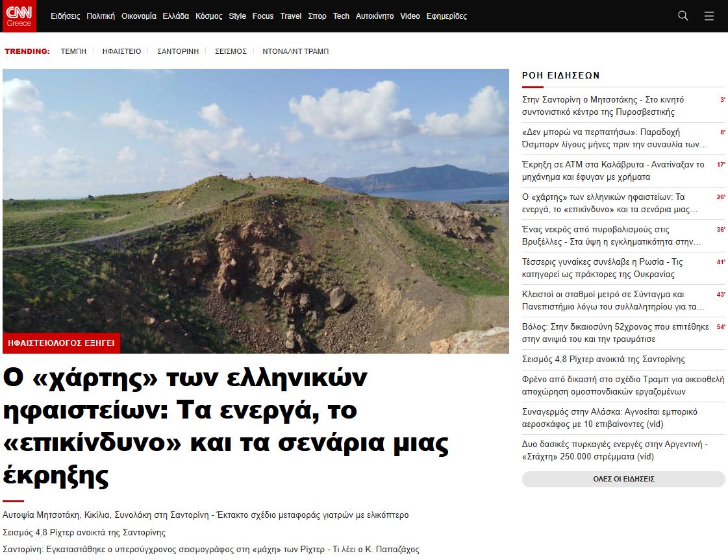Open the hamburger menu icon
Viewport: 728px width, 560px height.
pos(709,16)
